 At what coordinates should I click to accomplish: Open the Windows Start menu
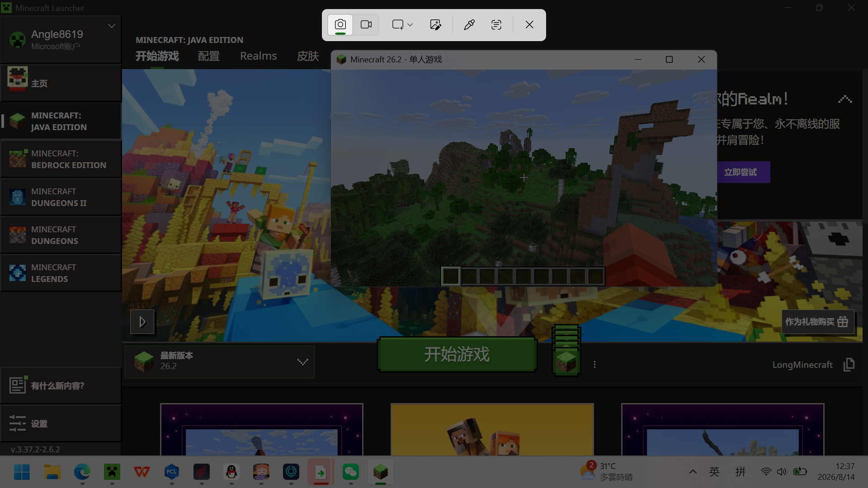point(22,472)
